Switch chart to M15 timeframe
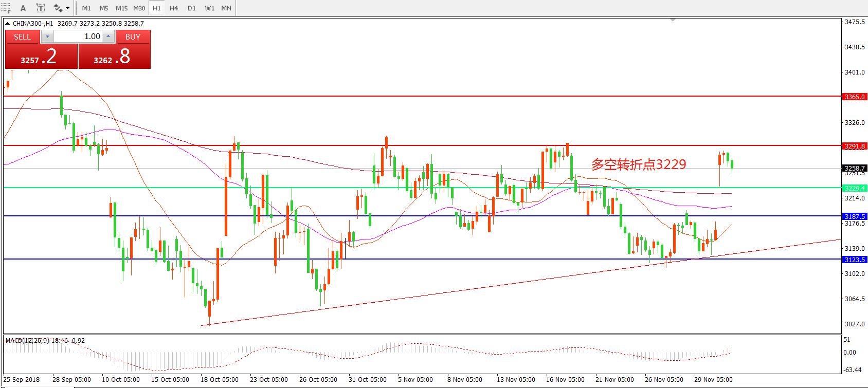868x388 pixels. coord(121,8)
